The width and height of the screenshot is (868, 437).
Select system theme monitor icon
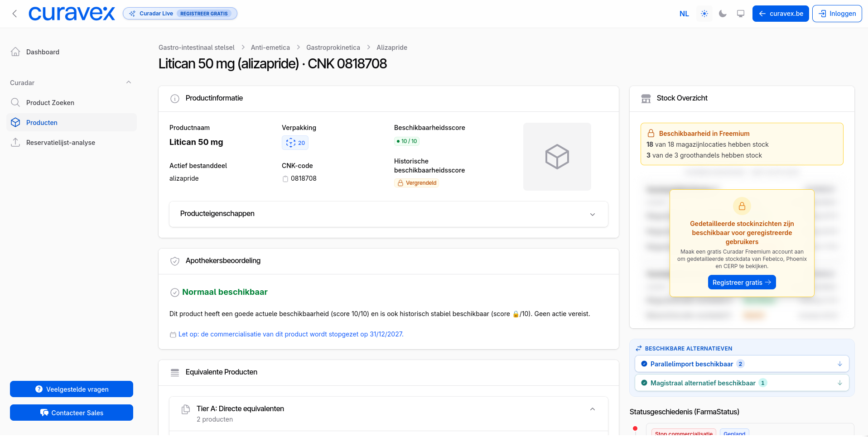click(741, 14)
